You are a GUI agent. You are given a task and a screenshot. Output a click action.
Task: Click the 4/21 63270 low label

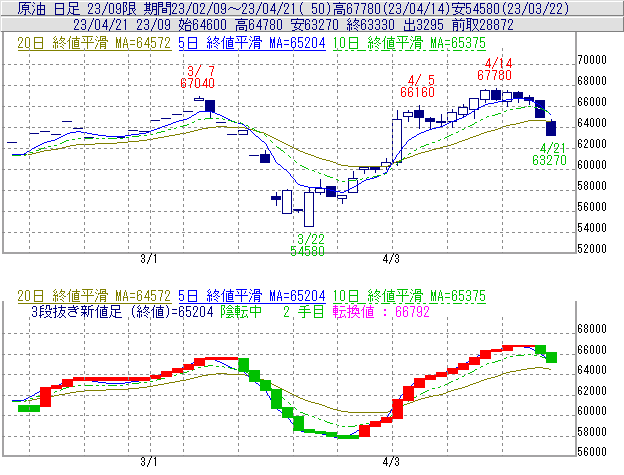550,154
